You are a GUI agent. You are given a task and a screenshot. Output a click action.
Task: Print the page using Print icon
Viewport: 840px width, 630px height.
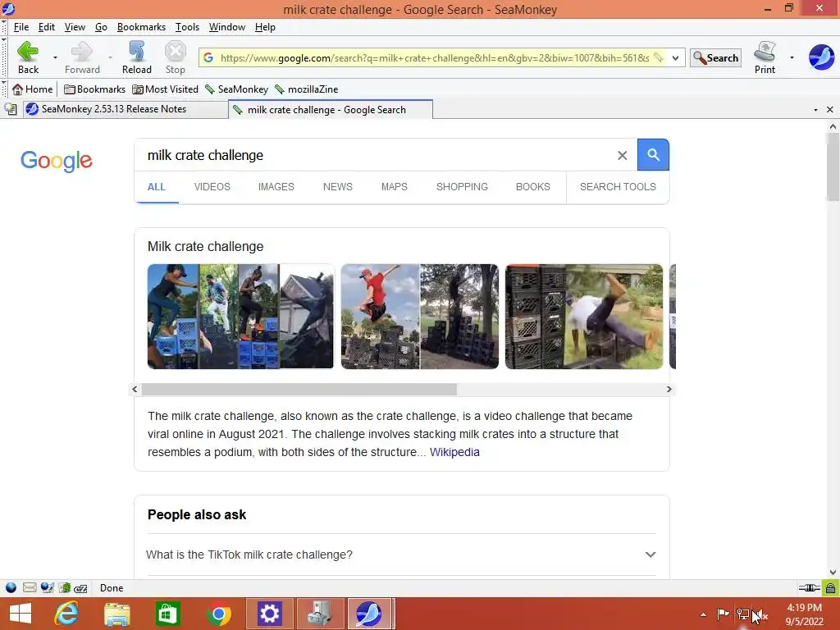coord(765,58)
